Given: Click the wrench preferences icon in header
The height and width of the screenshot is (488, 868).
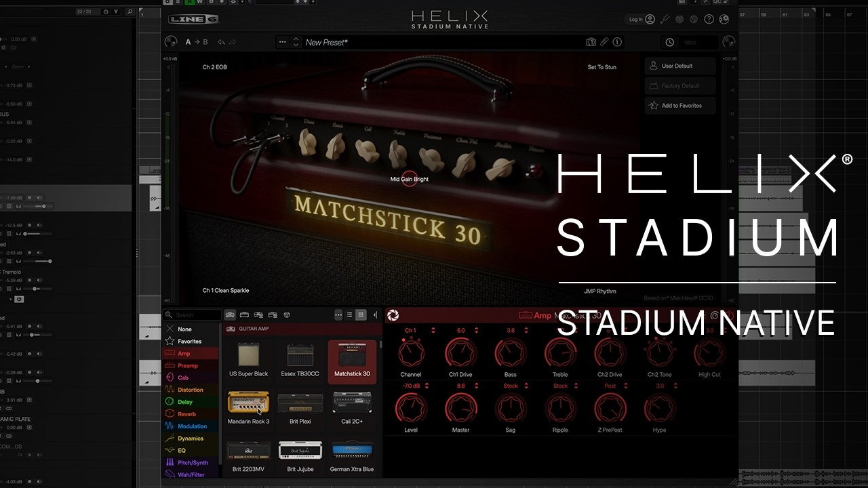Looking at the screenshot, I should pos(665,20).
